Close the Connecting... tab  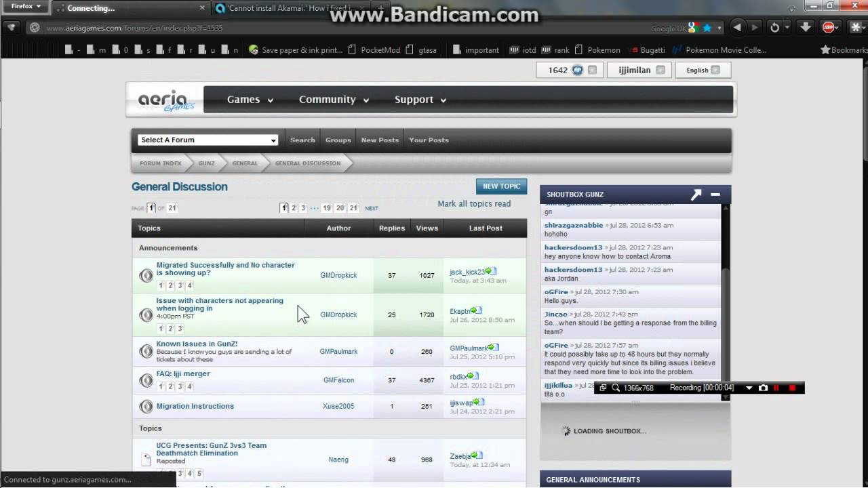pyautogui.click(x=202, y=8)
